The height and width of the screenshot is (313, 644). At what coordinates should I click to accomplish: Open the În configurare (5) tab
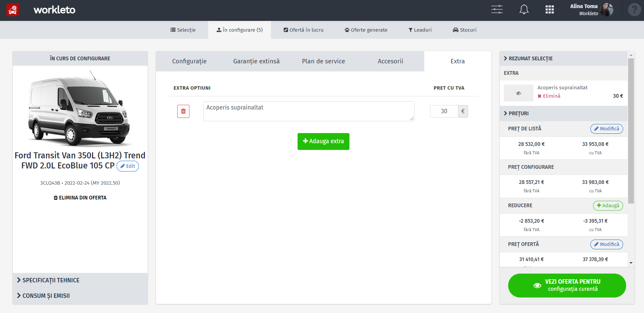pos(240,30)
